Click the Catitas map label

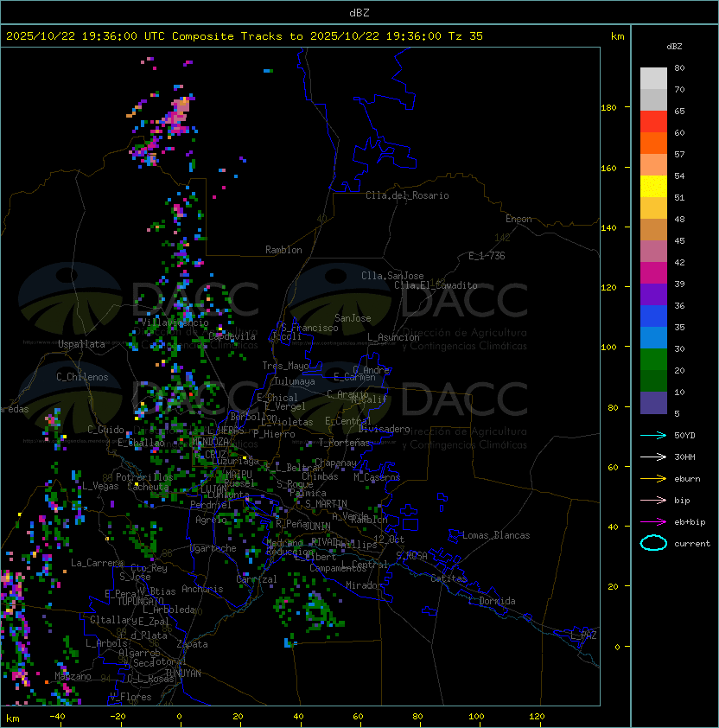(x=449, y=578)
